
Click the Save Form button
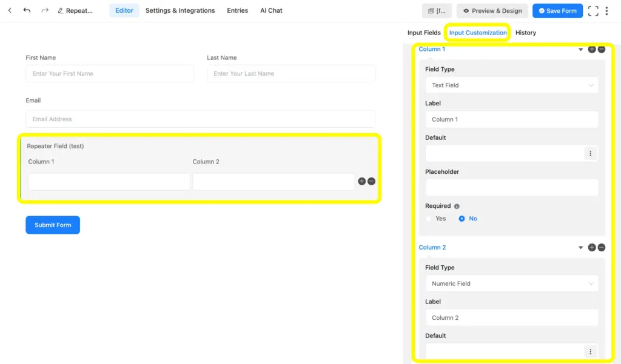click(x=557, y=11)
